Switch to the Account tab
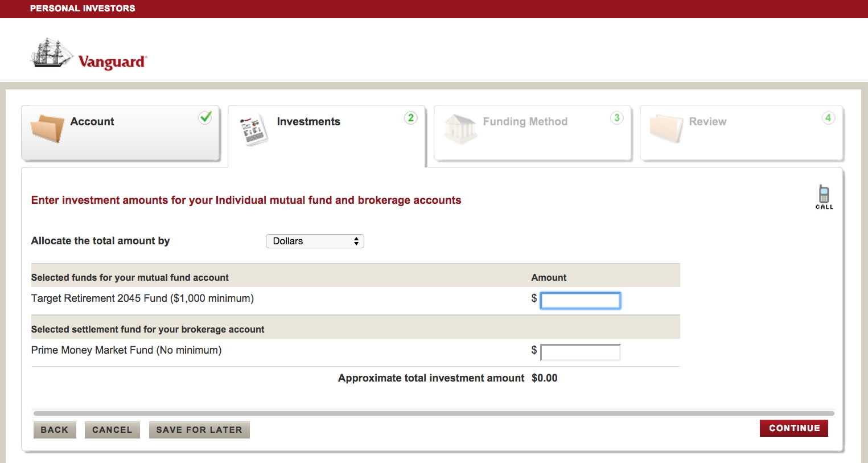 coord(121,133)
